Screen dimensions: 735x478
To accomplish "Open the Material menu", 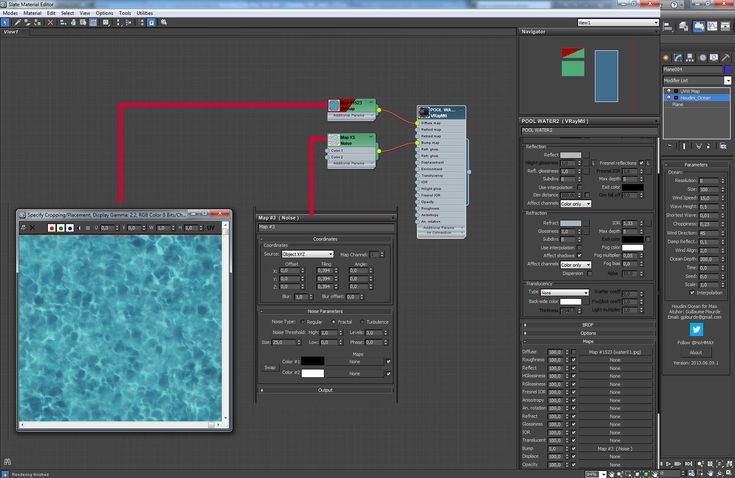I will (33, 13).
